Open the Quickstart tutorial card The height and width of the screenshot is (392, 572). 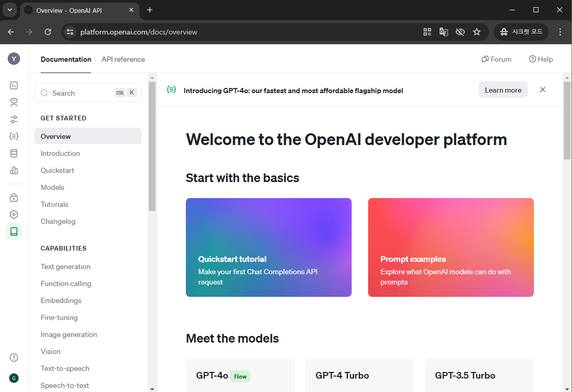(x=268, y=247)
